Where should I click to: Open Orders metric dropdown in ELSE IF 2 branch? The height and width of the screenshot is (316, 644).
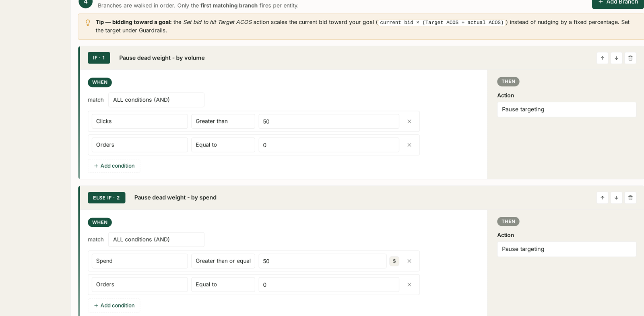(x=140, y=285)
